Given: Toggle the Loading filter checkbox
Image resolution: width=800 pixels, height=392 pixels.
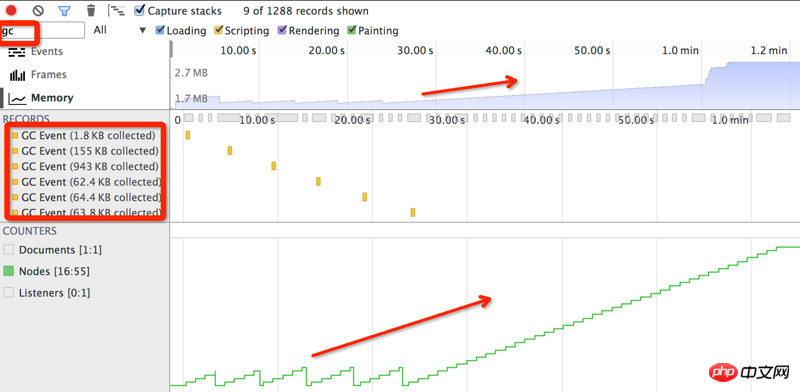Looking at the screenshot, I should [x=160, y=30].
